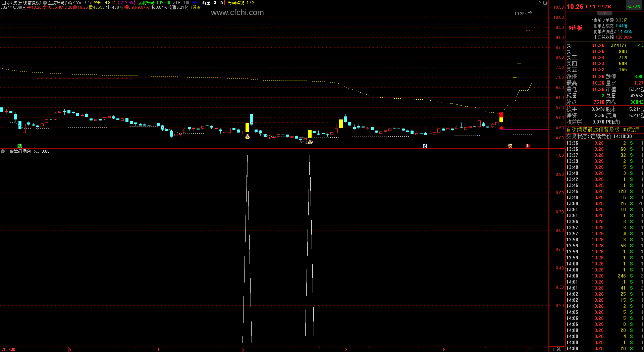The image size is (644, 352).
Task: Click the red-yellow last candle at chart right
Action: coord(501,117)
